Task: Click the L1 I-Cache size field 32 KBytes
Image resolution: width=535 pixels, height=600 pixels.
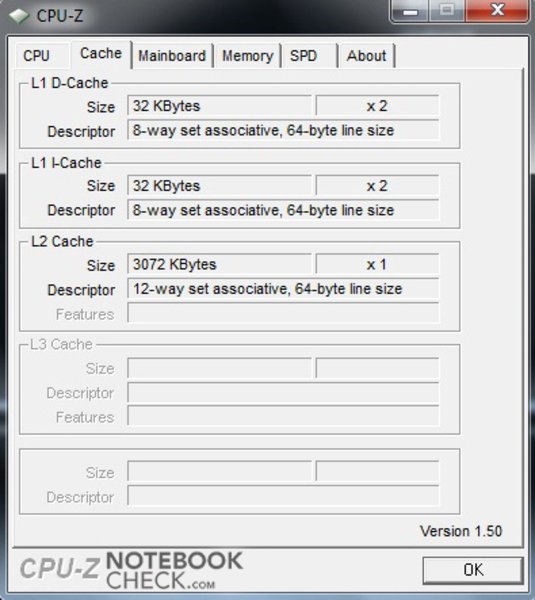Action: [219, 186]
